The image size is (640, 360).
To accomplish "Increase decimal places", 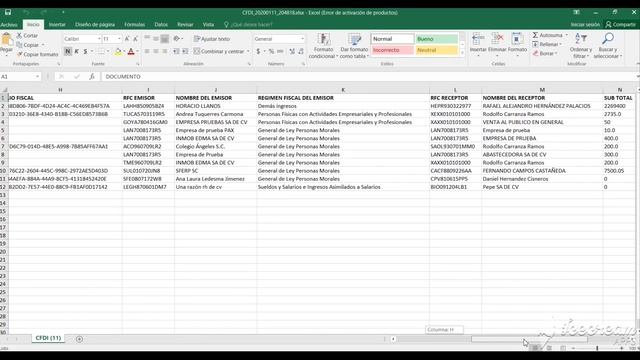I will coord(292,51).
